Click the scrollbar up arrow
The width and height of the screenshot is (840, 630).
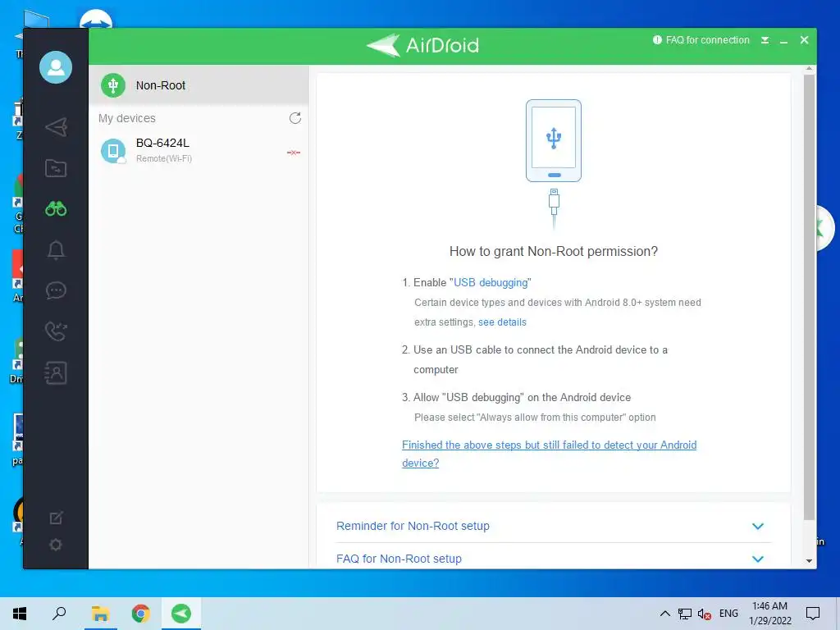tap(809, 69)
